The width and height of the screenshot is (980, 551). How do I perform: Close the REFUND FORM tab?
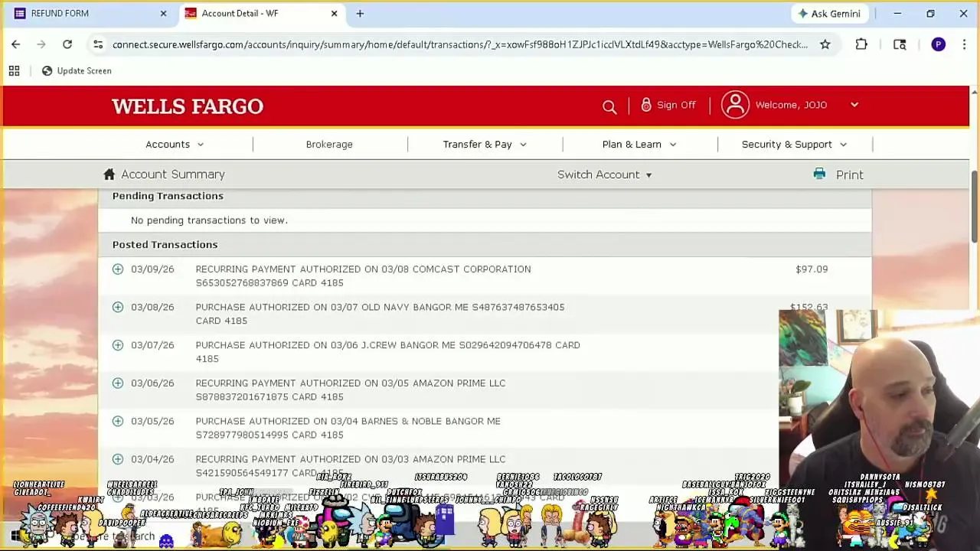click(163, 13)
